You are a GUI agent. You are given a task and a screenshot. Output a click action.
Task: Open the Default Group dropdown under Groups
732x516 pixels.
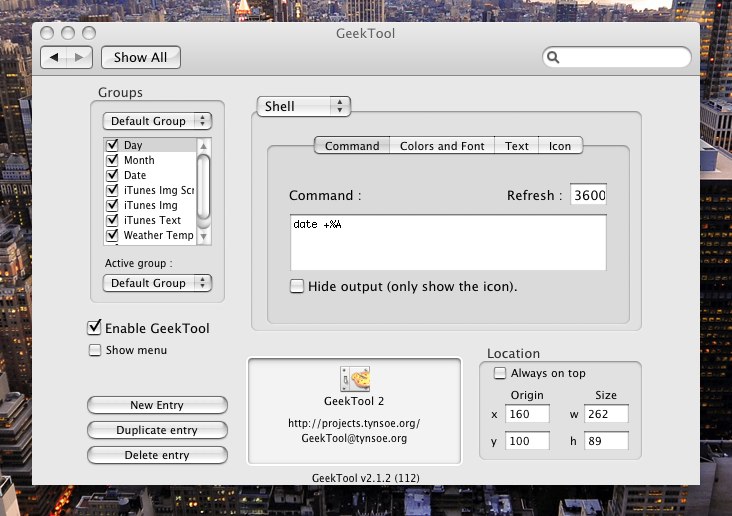158,121
